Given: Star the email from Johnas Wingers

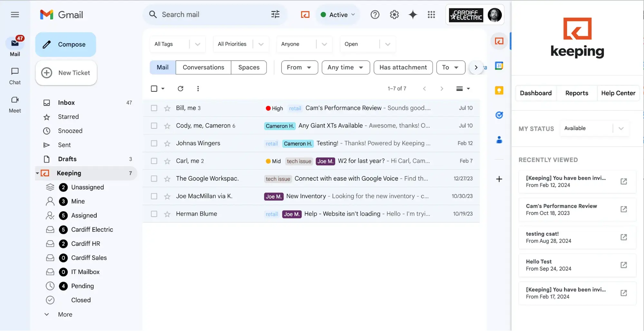Looking at the screenshot, I should (x=167, y=143).
